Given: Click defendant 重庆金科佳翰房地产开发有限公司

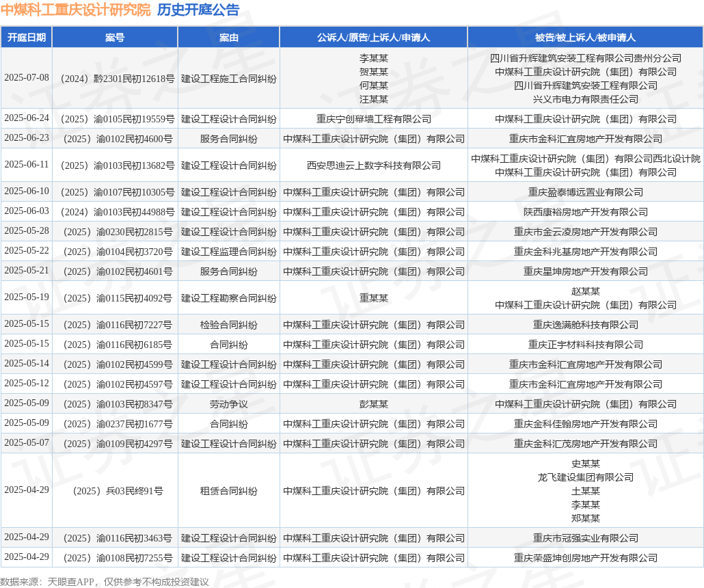Looking at the screenshot, I should pyautogui.click(x=586, y=424).
